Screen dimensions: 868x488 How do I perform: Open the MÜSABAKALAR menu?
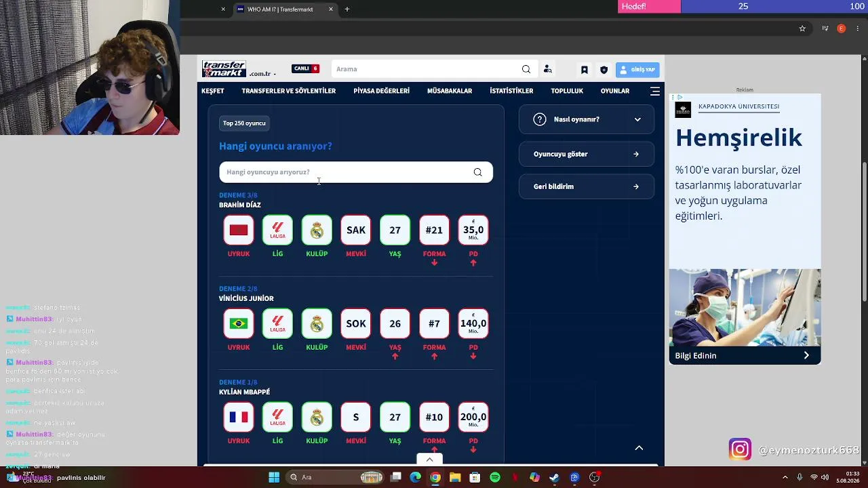[x=450, y=91]
